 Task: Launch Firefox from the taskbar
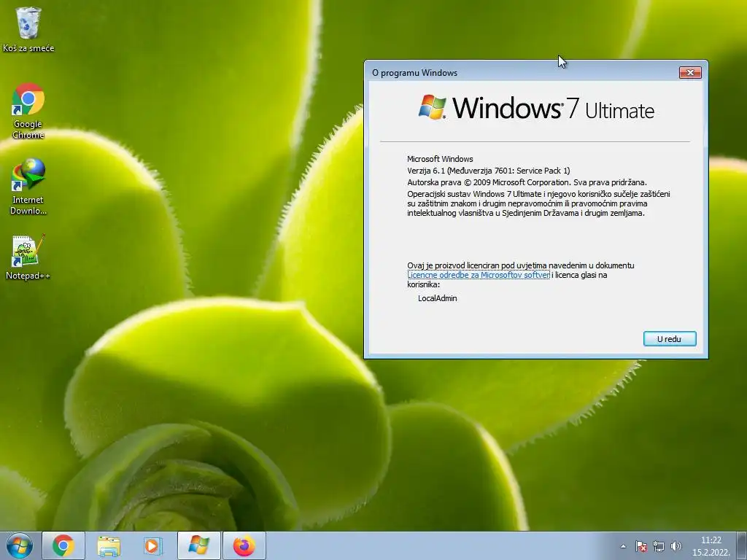pos(244,545)
